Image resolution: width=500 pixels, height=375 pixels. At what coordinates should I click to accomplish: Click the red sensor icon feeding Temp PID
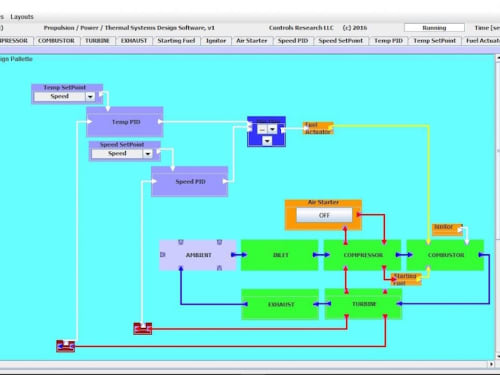tap(66, 346)
